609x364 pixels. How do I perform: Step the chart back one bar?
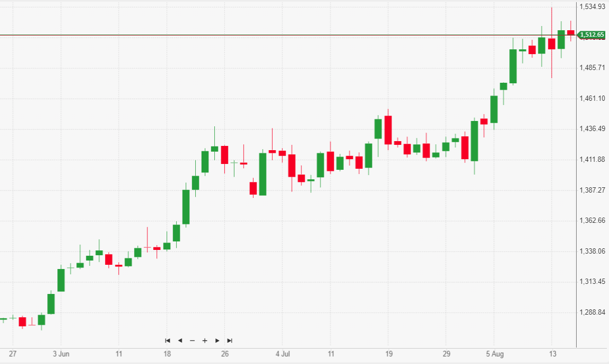180,341
